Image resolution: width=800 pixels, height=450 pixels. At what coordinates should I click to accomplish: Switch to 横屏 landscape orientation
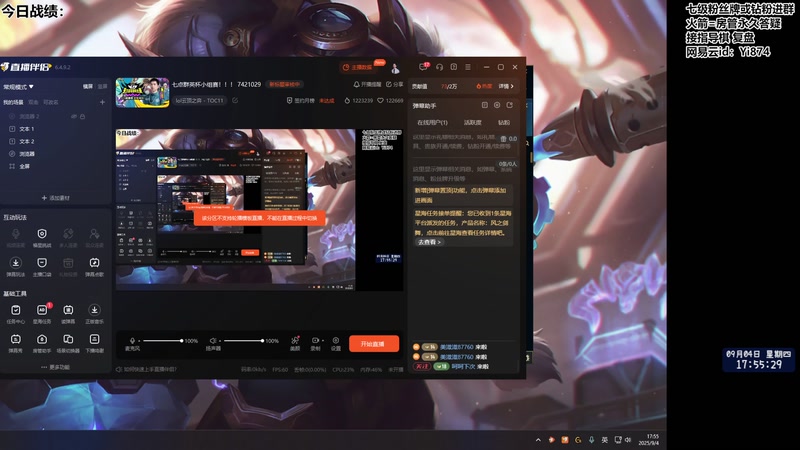(x=88, y=87)
